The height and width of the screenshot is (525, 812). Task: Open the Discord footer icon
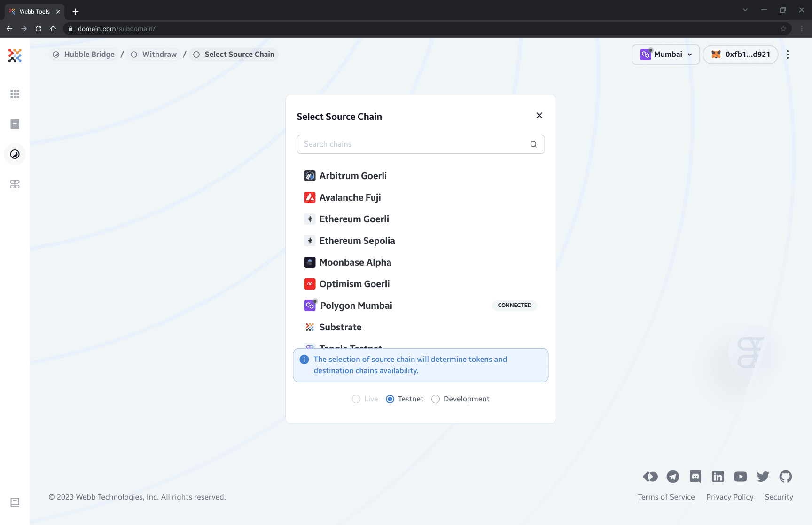[695, 477]
